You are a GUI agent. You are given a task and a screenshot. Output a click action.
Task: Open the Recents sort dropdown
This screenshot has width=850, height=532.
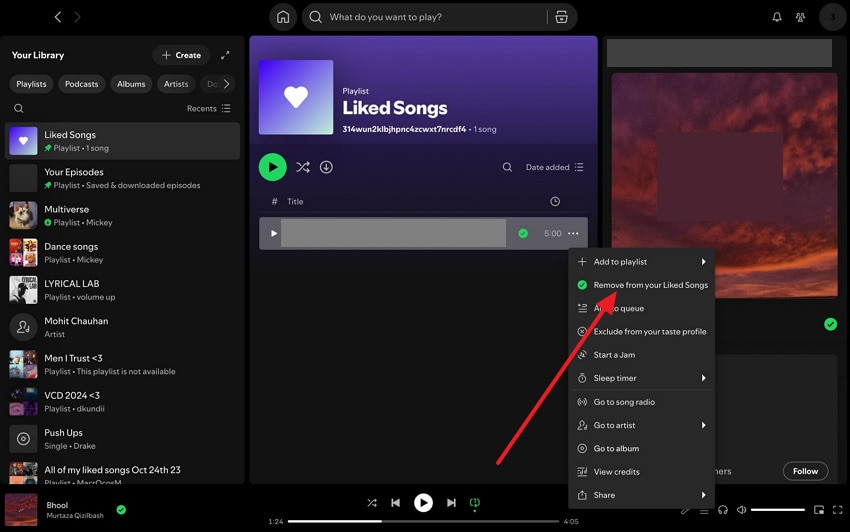(209, 108)
